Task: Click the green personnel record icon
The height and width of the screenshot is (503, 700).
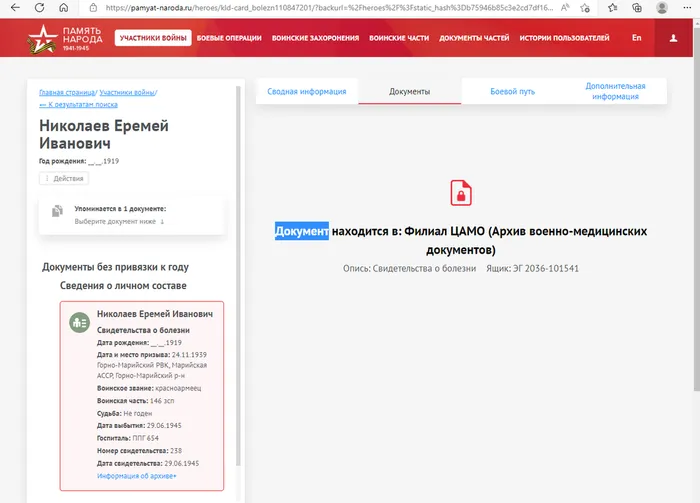Action: tap(79, 322)
